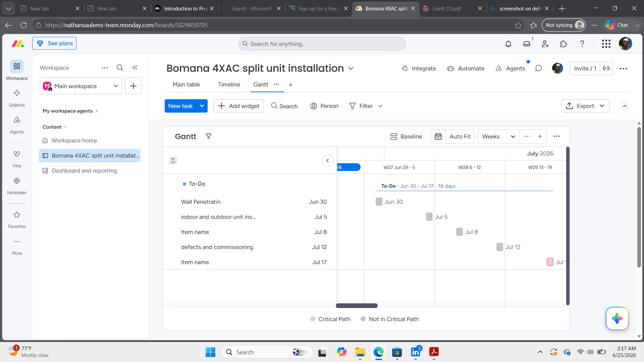Image resolution: width=644 pixels, height=362 pixels.
Task: Click the Gantt filter funnel icon
Action: coord(208,136)
